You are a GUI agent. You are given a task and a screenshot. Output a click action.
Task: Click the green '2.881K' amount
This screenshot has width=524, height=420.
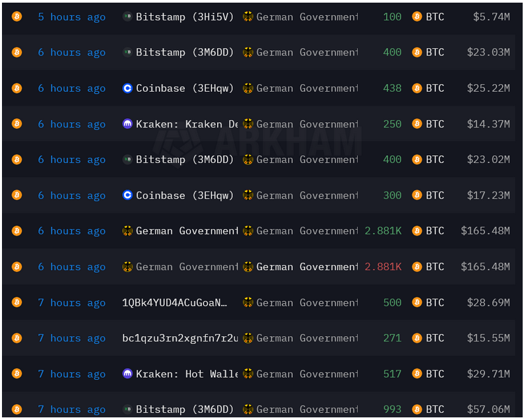click(383, 231)
